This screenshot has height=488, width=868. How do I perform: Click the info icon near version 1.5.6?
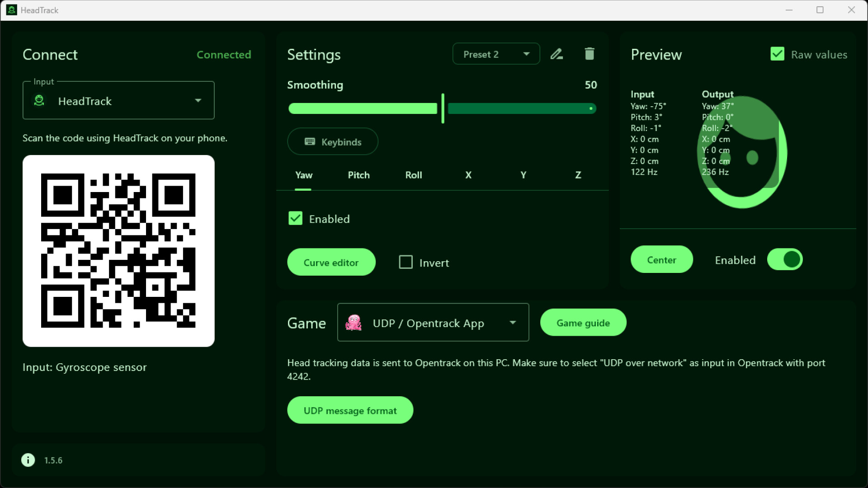(x=28, y=460)
